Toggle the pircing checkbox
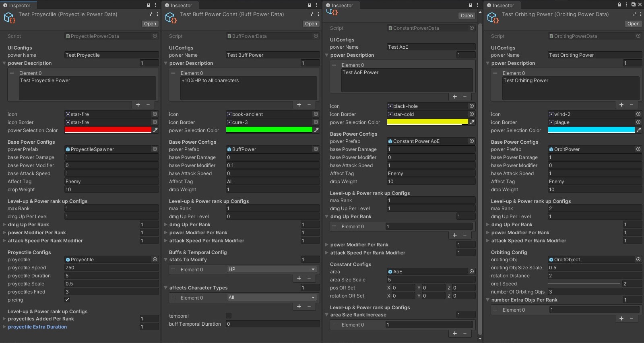The image size is (644, 343). coord(67,300)
